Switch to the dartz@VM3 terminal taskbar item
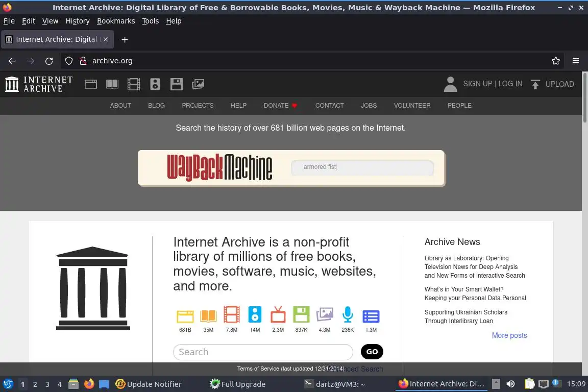588x392 pixels. (335, 384)
